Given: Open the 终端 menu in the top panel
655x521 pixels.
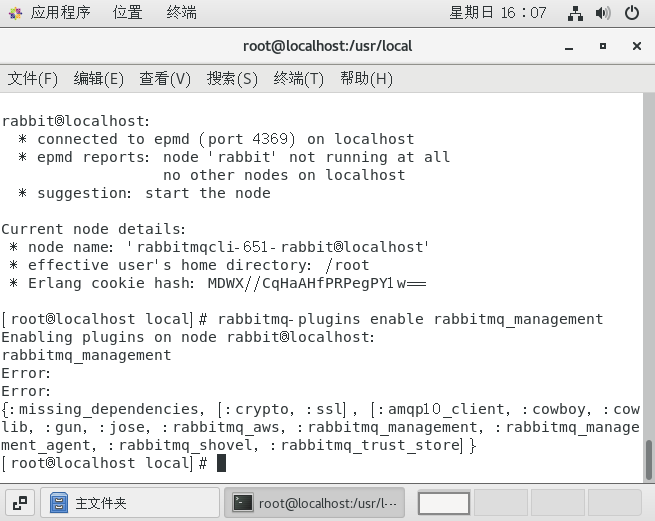Looking at the screenshot, I should (x=181, y=13).
